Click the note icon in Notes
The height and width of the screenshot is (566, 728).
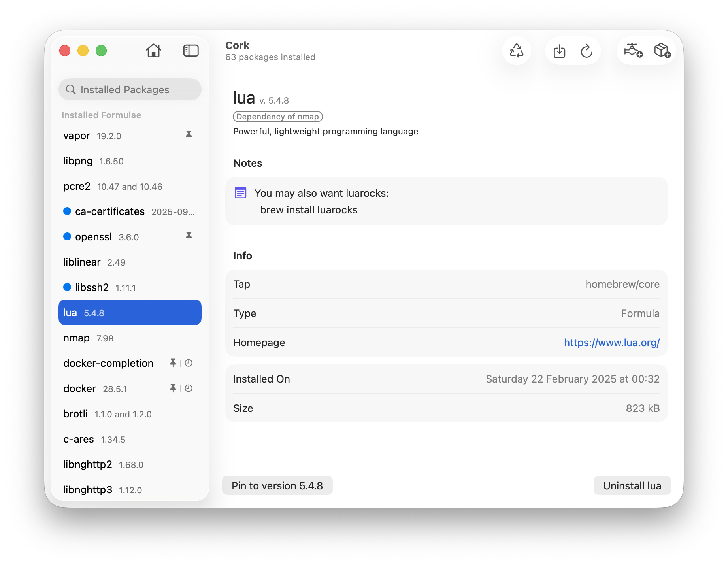(x=240, y=193)
